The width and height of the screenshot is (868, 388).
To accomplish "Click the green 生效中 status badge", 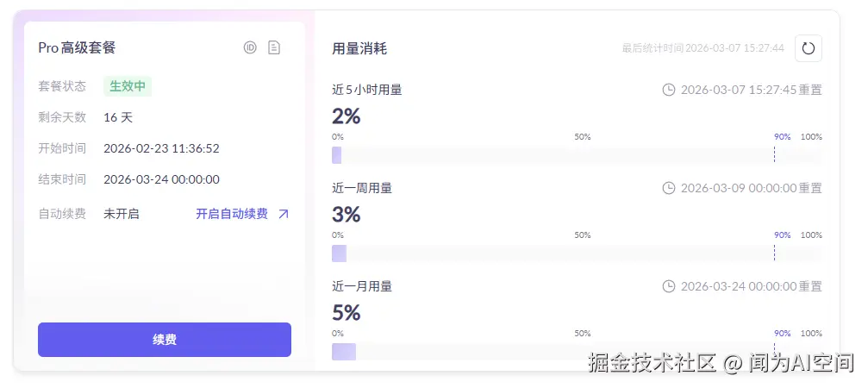I will coord(128,86).
